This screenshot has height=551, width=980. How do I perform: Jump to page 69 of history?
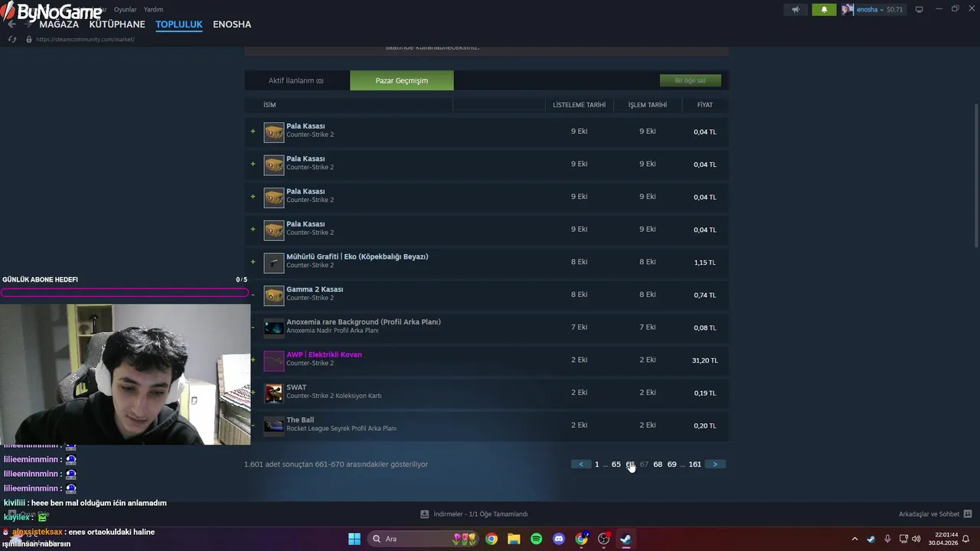671,465
